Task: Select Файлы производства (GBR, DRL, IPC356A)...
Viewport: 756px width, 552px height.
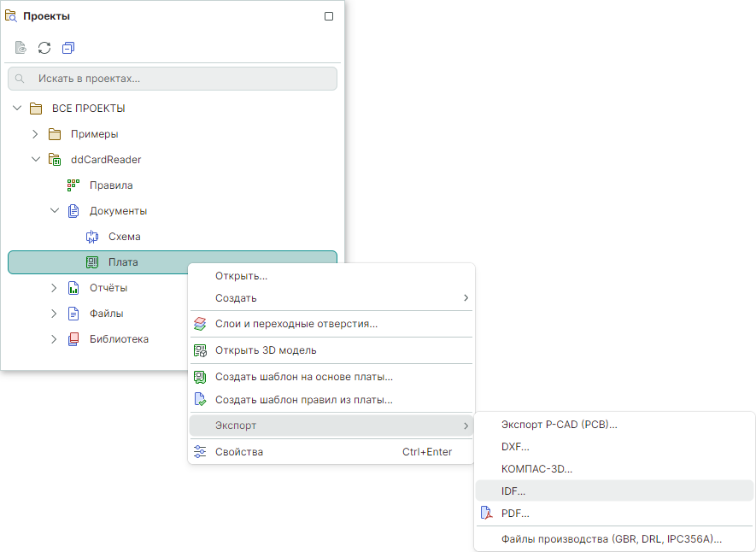Action: (611, 539)
